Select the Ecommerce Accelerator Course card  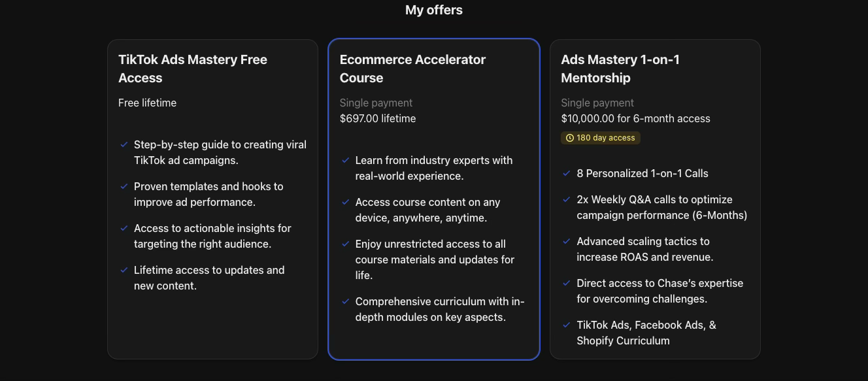pyautogui.click(x=434, y=199)
